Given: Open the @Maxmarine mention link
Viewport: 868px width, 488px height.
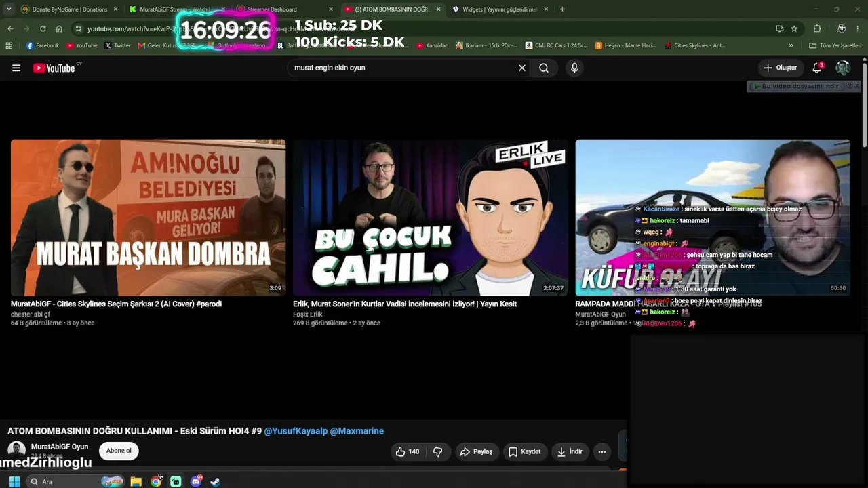Looking at the screenshot, I should [357, 431].
